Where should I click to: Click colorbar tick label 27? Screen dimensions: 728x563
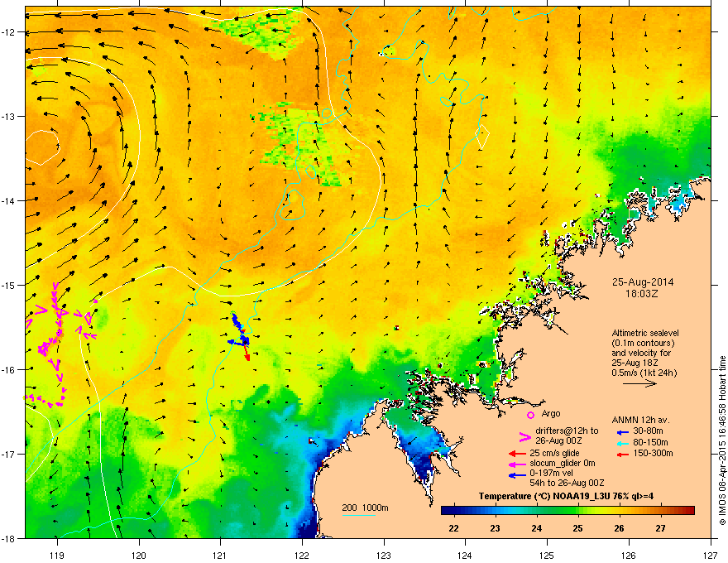pos(660,528)
